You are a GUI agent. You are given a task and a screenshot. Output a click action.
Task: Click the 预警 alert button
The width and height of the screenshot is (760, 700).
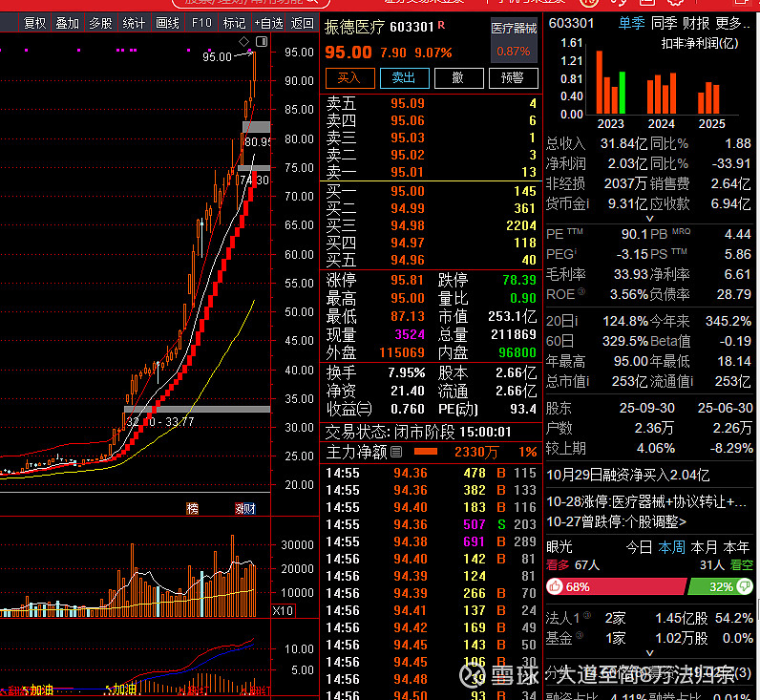coord(513,78)
